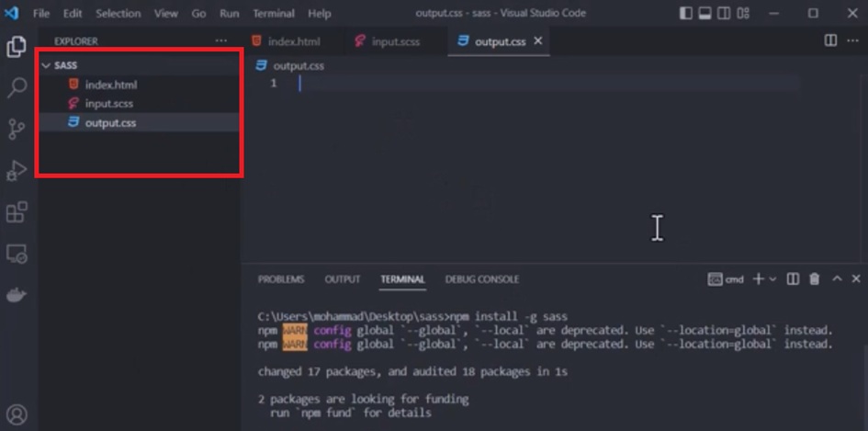Select the TERMINAL panel tab
868x431 pixels.
click(x=402, y=279)
